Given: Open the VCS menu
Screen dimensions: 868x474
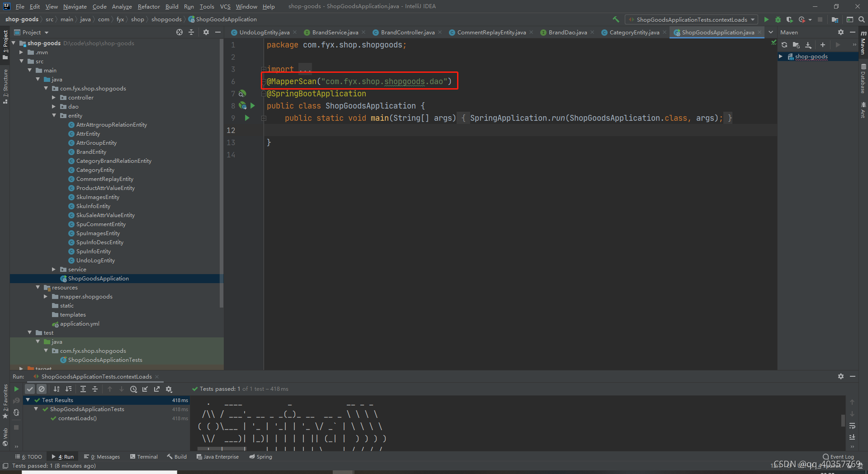Looking at the screenshot, I should tap(225, 6).
